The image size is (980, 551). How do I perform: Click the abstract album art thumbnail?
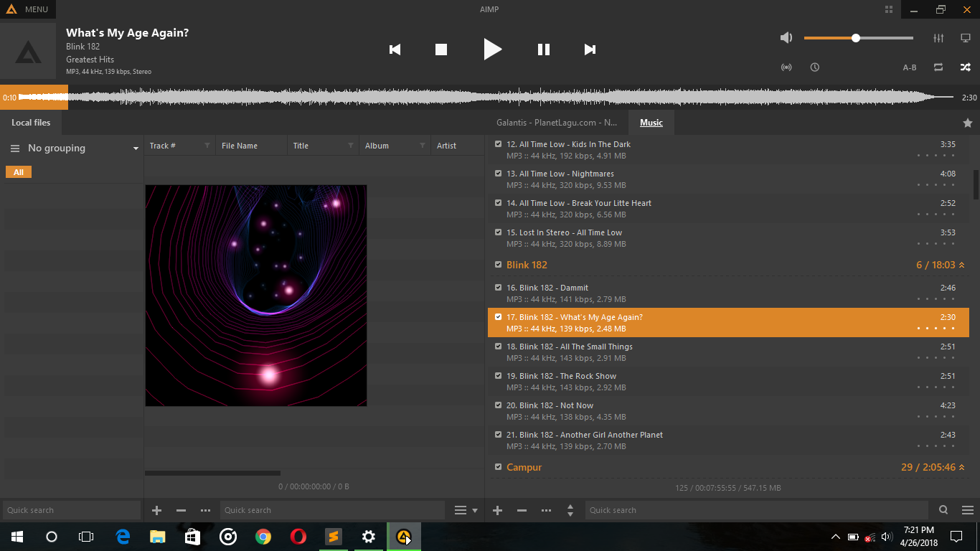[256, 296]
